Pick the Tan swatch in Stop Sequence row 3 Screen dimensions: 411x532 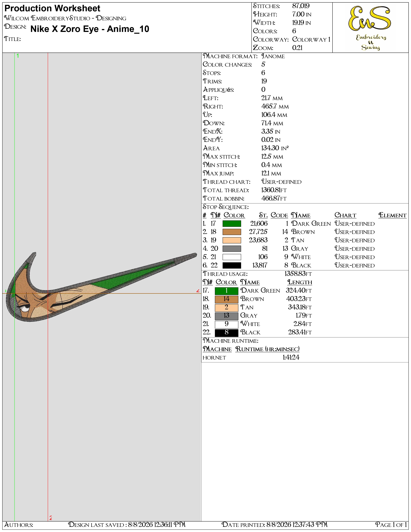[232, 240]
